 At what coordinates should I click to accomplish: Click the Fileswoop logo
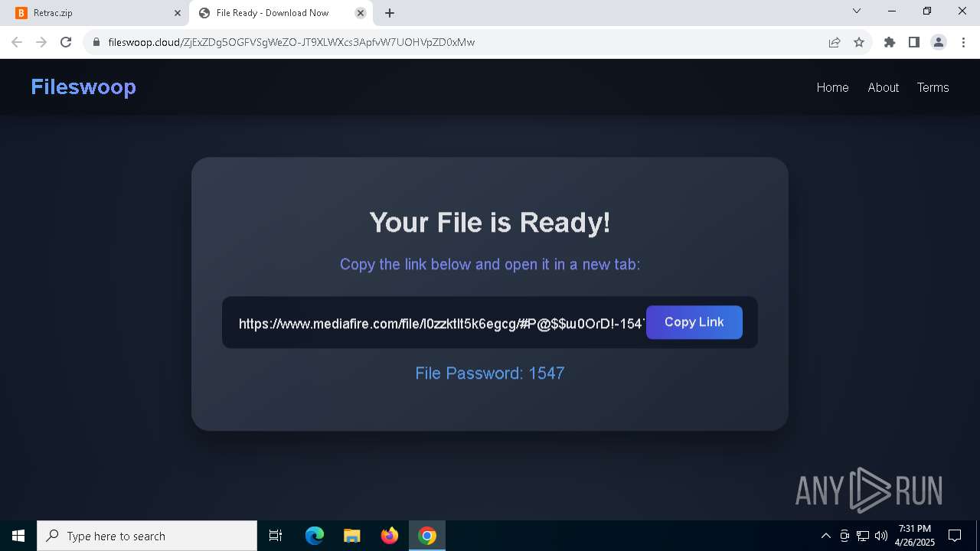(x=83, y=87)
